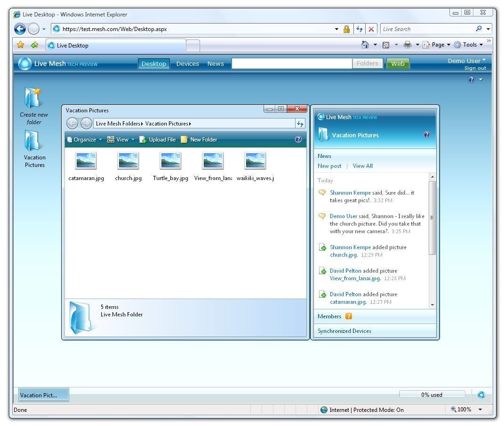
Task: Open the Organize dropdown menu
Action: coord(85,139)
